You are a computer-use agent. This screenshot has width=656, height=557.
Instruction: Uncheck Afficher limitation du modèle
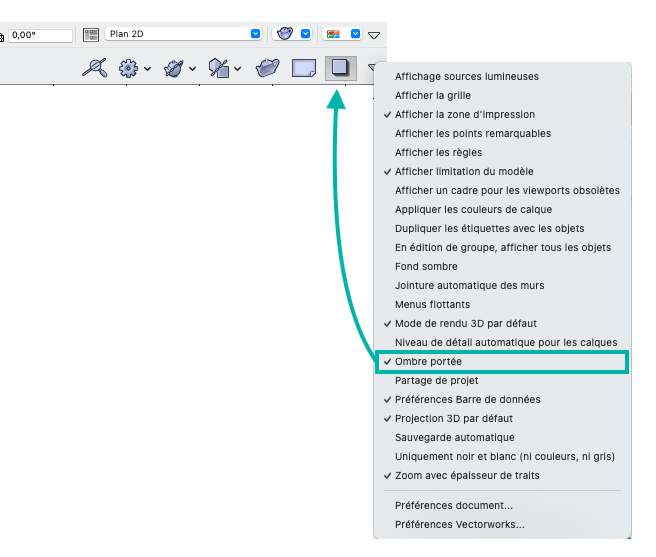coord(502,172)
